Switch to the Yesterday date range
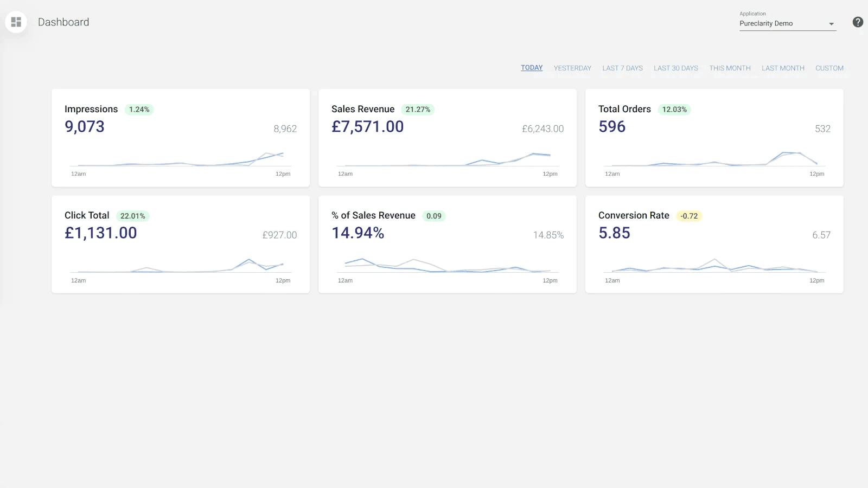The width and height of the screenshot is (868, 488). point(572,68)
